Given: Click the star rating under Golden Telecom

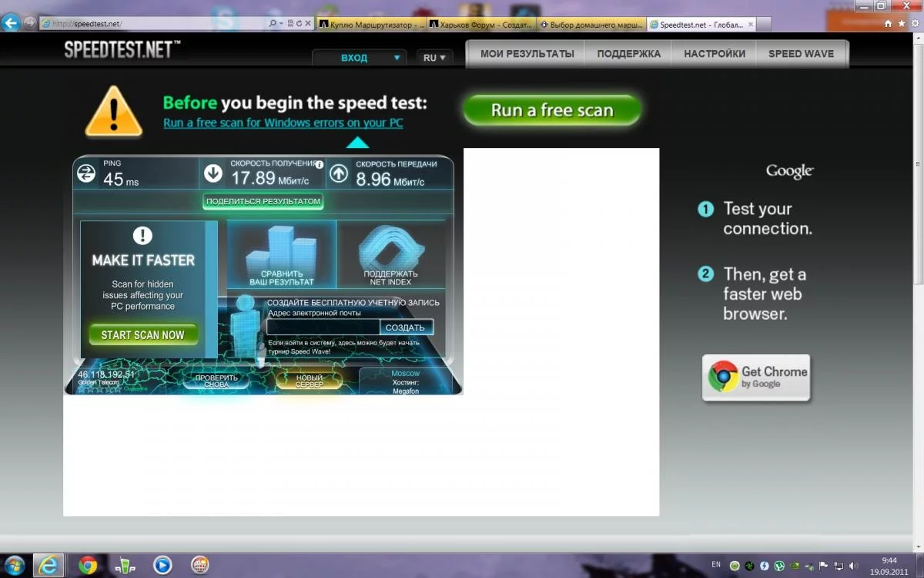Looking at the screenshot, I should pos(98,389).
